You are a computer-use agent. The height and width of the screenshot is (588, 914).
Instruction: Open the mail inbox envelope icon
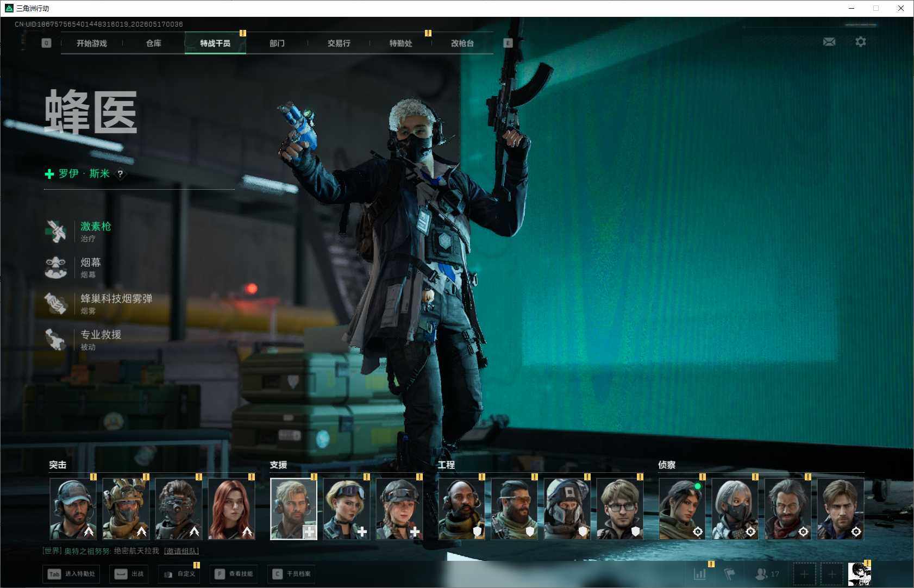(829, 42)
